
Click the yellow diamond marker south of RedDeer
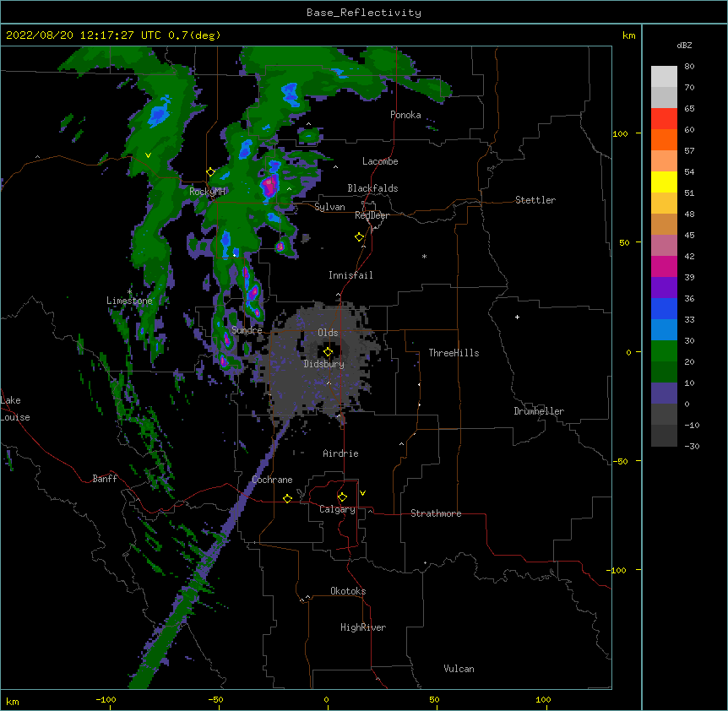coord(359,237)
